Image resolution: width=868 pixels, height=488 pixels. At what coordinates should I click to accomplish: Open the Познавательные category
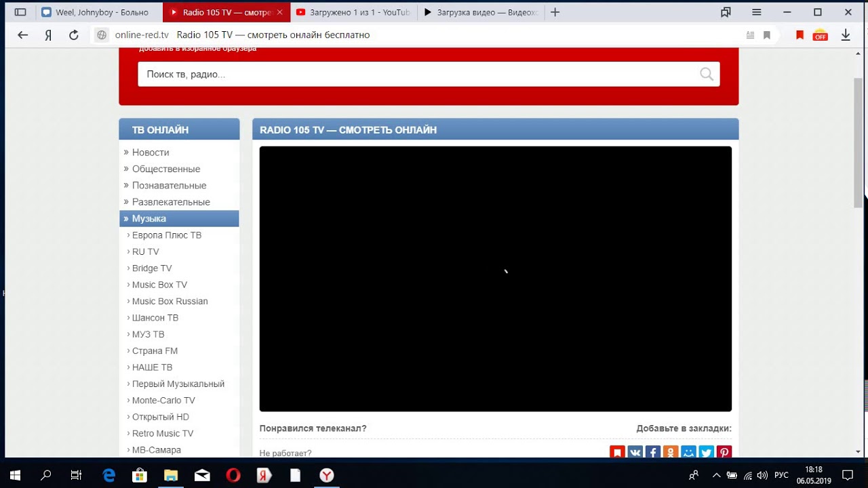point(169,186)
